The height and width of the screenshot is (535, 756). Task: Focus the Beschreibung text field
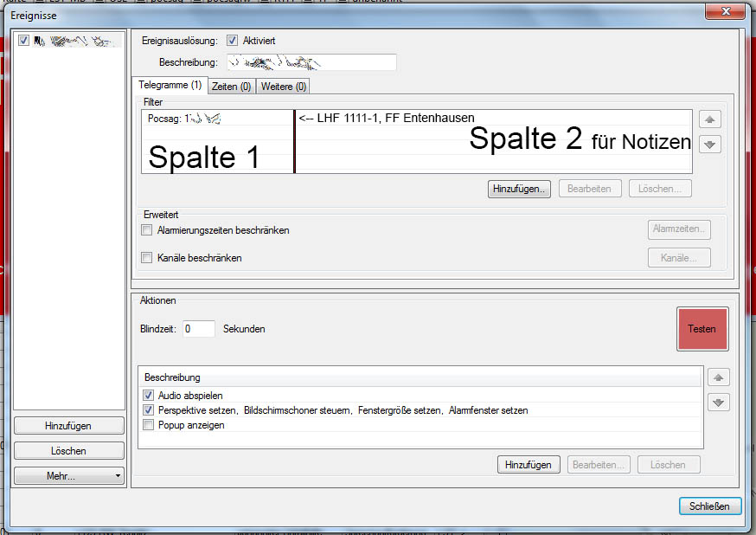pos(311,62)
